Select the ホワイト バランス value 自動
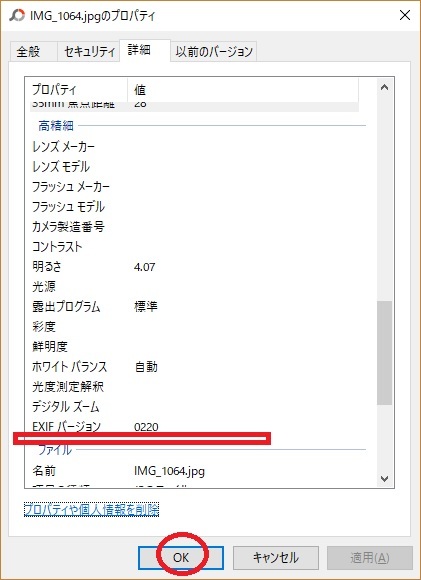The image size is (421, 580). click(146, 367)
